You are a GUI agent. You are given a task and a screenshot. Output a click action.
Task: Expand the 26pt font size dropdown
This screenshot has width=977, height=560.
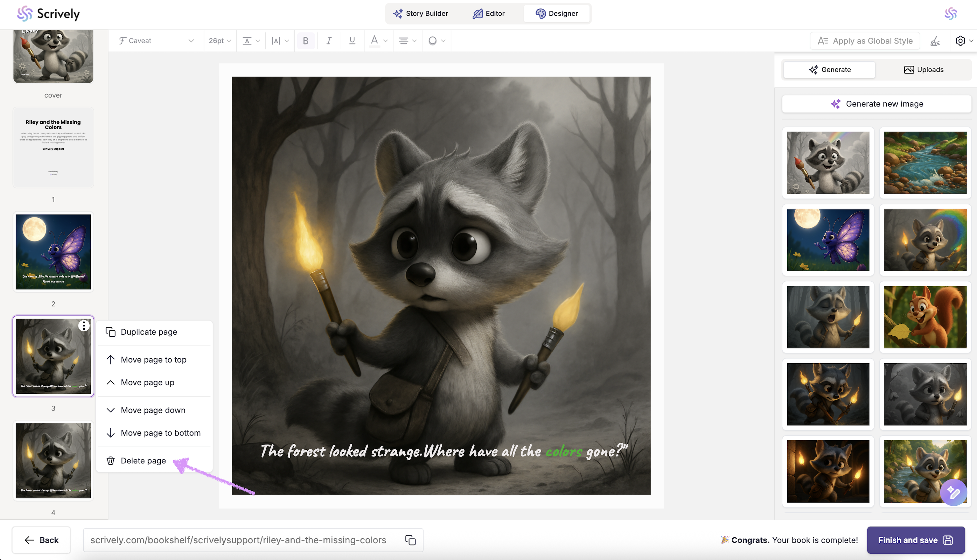pyautogui.click(x=219, y=41)
